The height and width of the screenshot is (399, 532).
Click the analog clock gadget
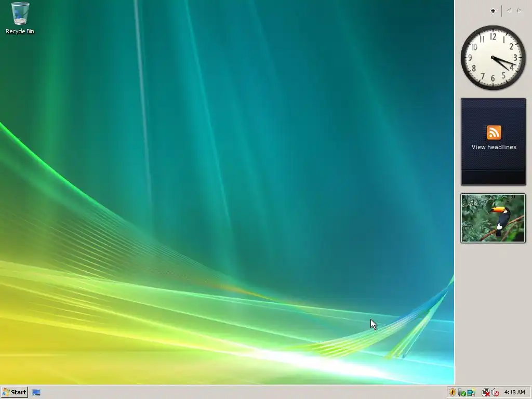click(493, 58)
